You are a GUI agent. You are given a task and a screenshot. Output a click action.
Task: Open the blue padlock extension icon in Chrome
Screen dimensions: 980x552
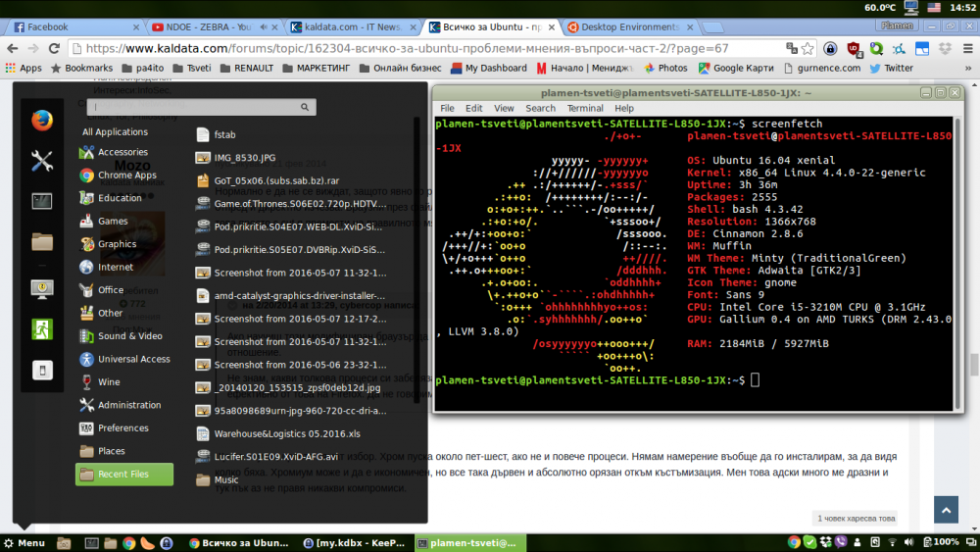click(x=830, y=48)
